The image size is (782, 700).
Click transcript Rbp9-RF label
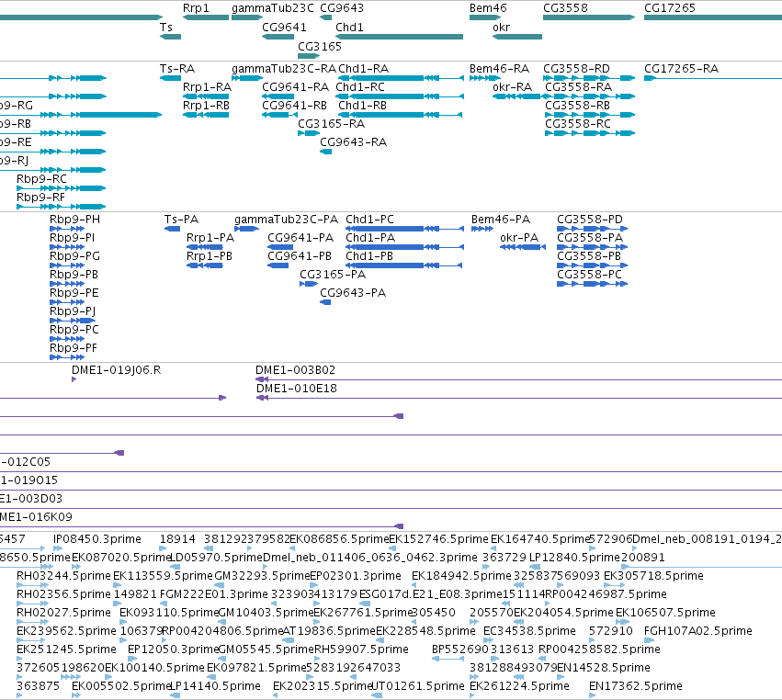pos(40,197)
